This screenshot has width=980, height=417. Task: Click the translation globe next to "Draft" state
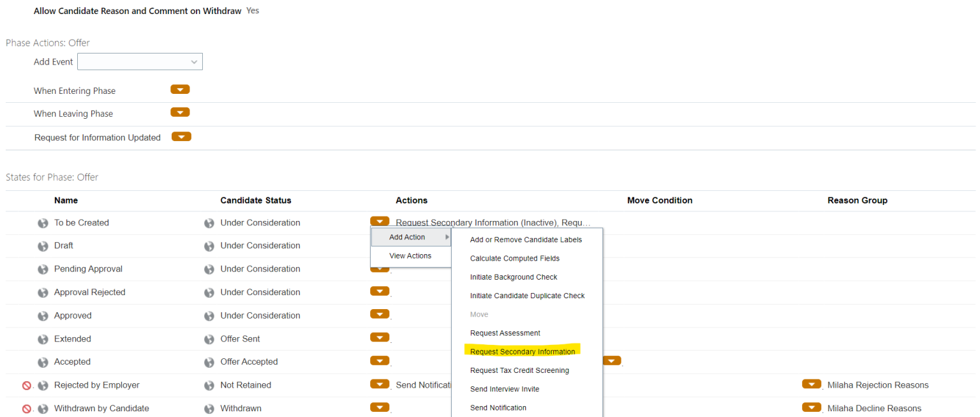pos(42,245)
